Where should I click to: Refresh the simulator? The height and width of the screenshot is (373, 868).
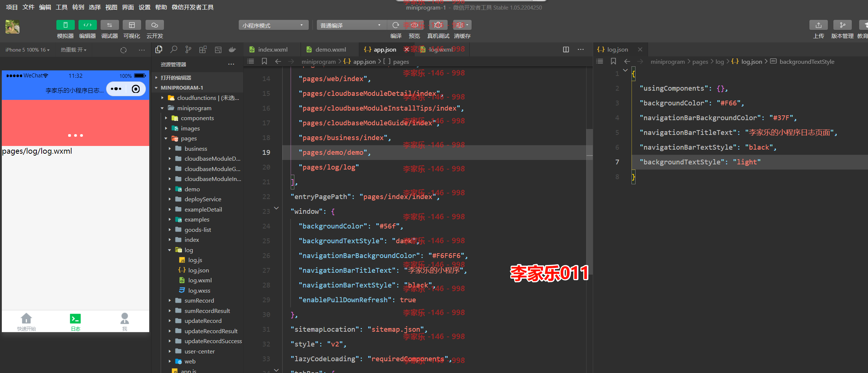123,50
